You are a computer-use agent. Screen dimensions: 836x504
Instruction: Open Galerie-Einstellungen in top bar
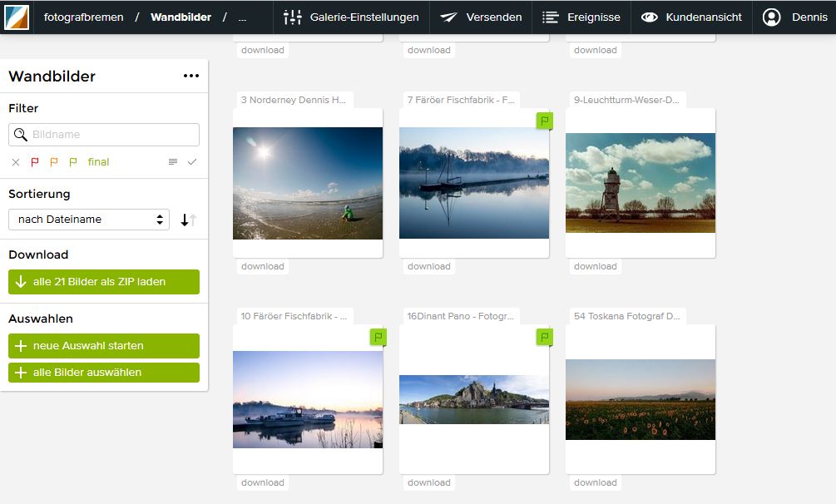(351, 17)
